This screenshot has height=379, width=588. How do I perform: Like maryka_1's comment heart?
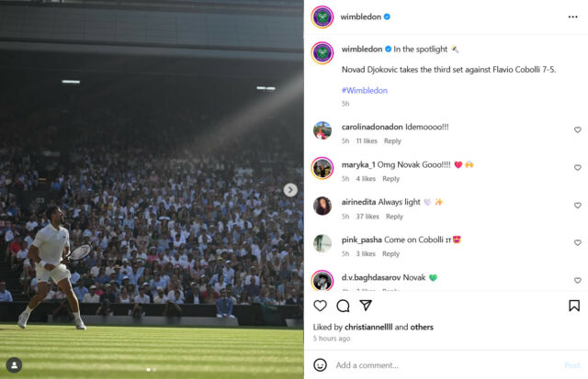pos(578,167)
